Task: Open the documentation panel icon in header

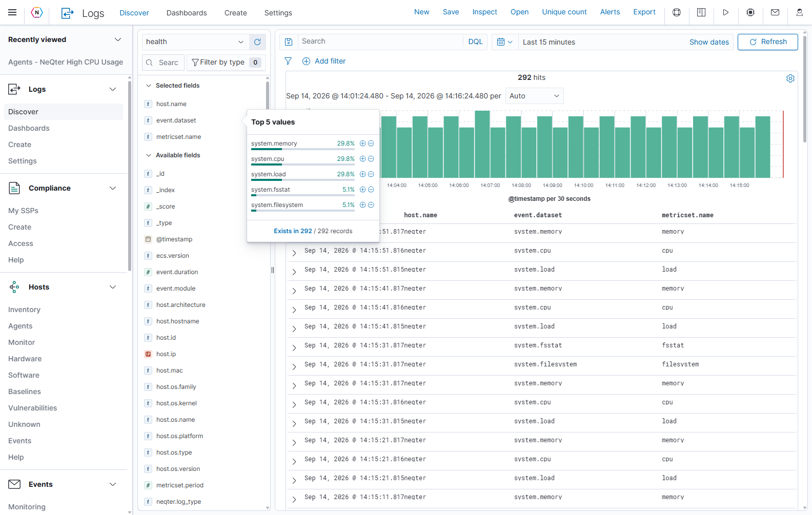Action: tap(701, 12)
